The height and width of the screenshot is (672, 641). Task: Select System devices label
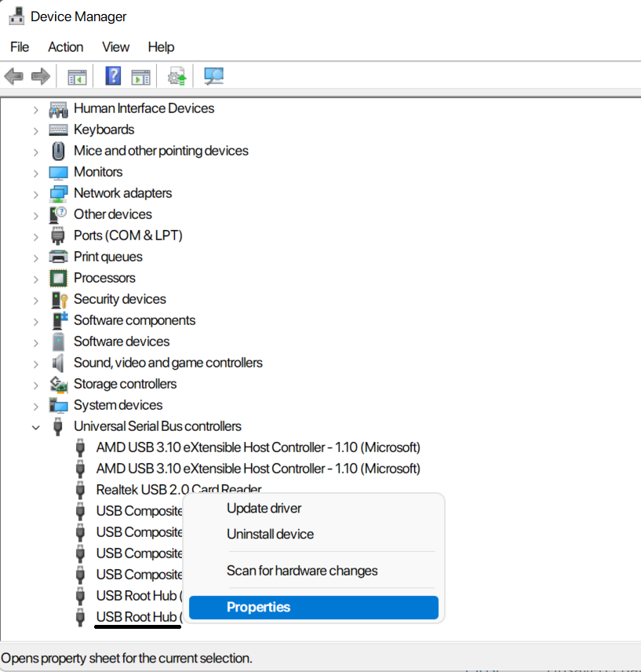[118, 405]
